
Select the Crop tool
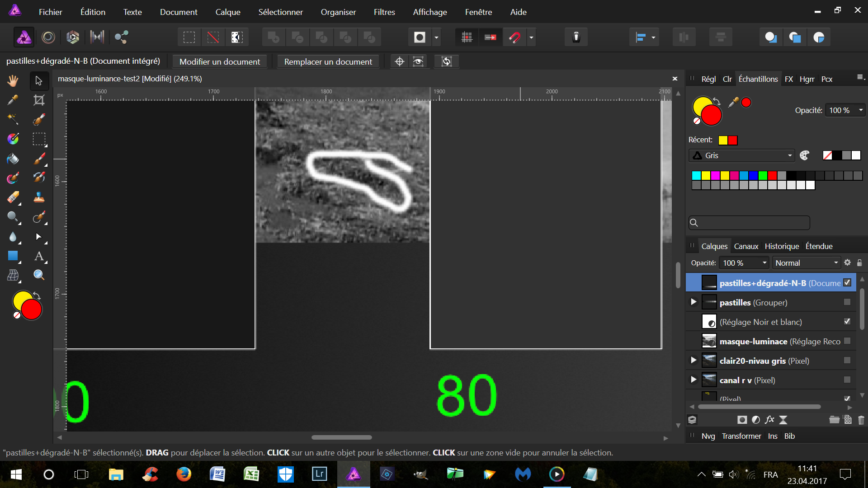(39, 100)
